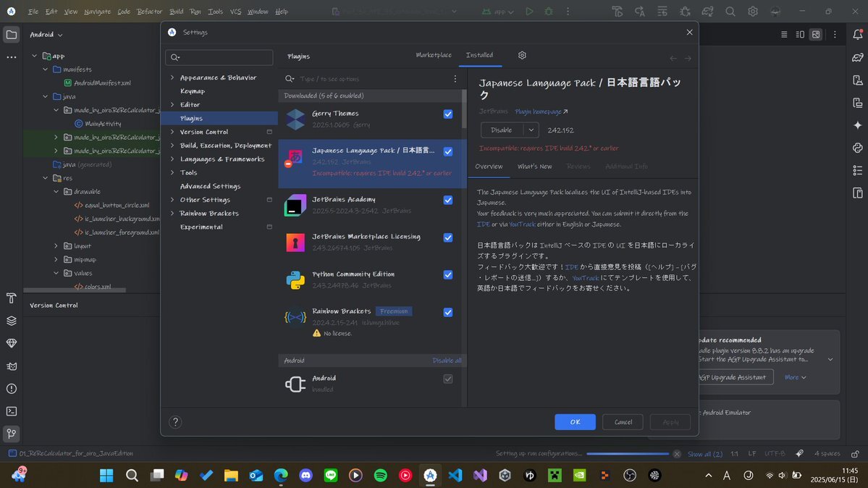Click the bundled Android plugin checkbox
The image size is (868, 488).
coord(448,379)
